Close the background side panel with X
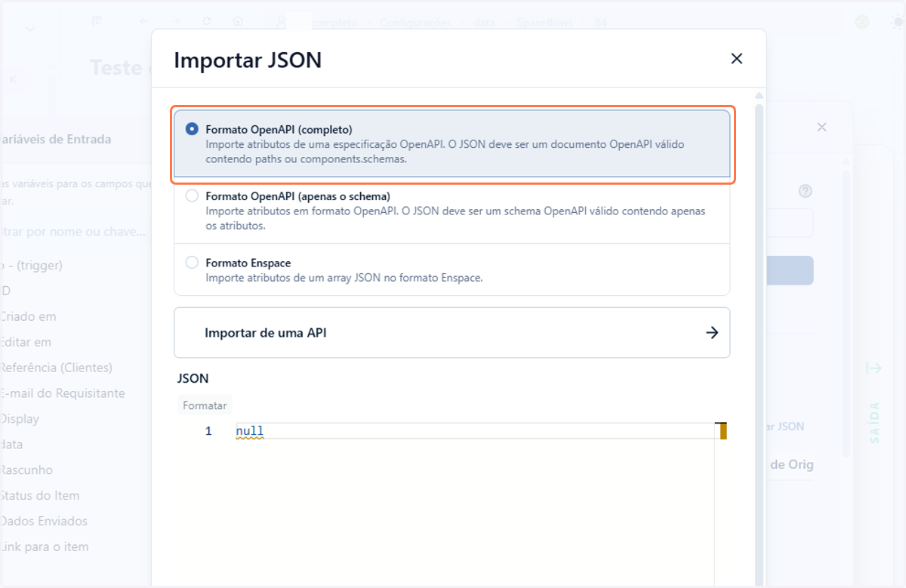 click(x=822, y=128)
